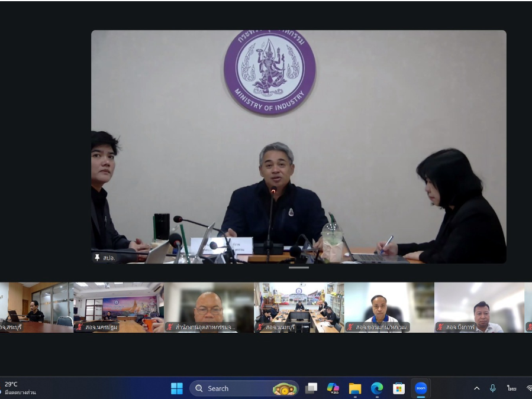This screenshot has width=532, height=399.
Task: Click the pinned สปอ. main speaker video
Action: coord(299,147)
